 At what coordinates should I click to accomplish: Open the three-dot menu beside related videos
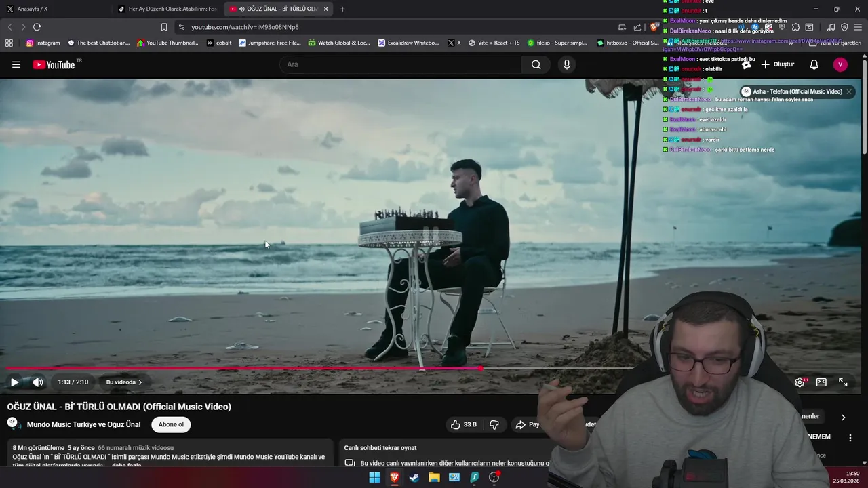pos(850,438)
